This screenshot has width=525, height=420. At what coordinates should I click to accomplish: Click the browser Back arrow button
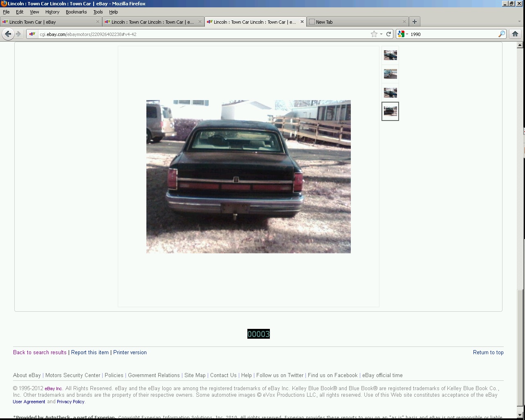[x=8, y=34]
